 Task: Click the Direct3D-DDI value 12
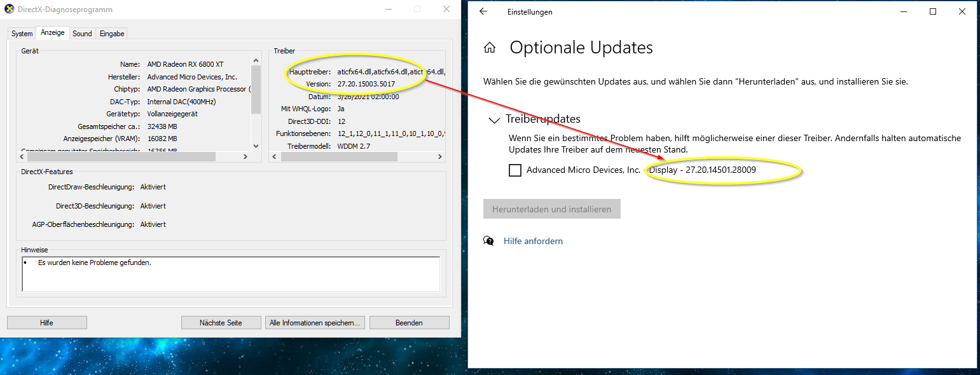(x=342, y=121)
